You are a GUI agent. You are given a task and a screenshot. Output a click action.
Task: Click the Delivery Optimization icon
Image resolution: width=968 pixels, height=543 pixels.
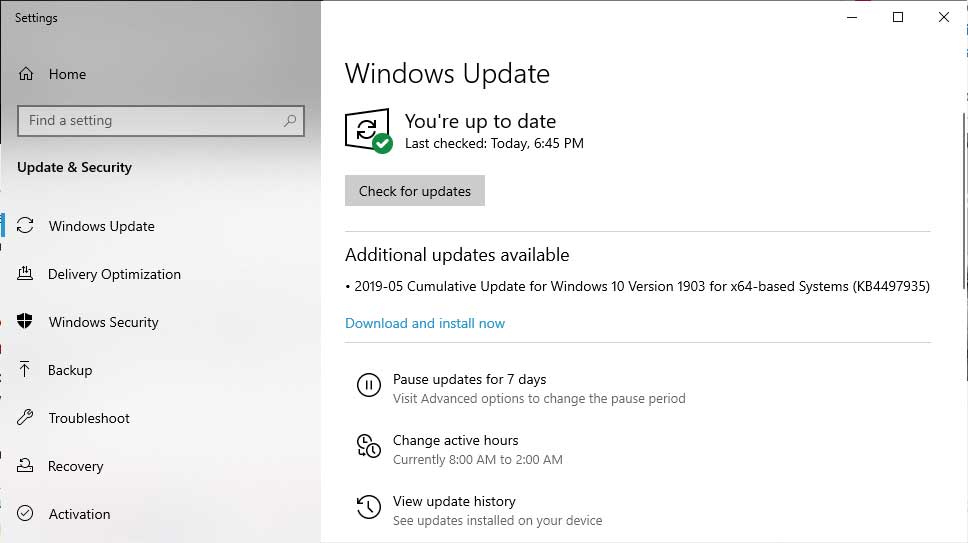point(25,273)
